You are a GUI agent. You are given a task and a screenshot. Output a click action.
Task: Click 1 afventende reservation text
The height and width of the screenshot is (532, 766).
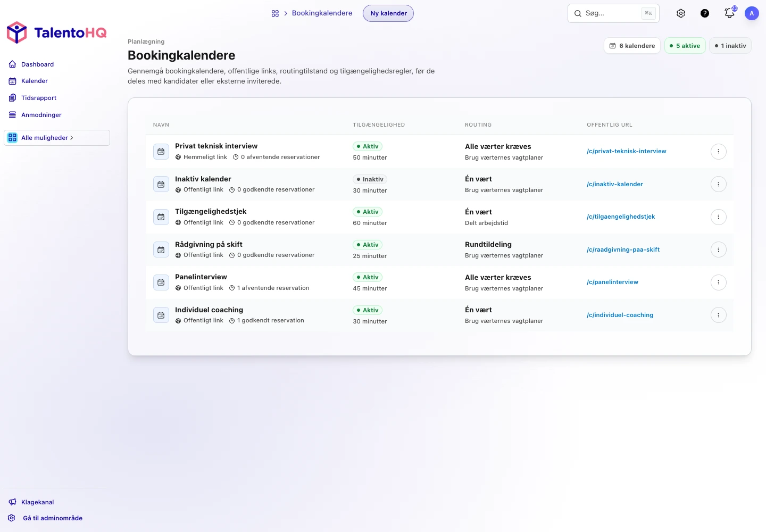point(273,288)
